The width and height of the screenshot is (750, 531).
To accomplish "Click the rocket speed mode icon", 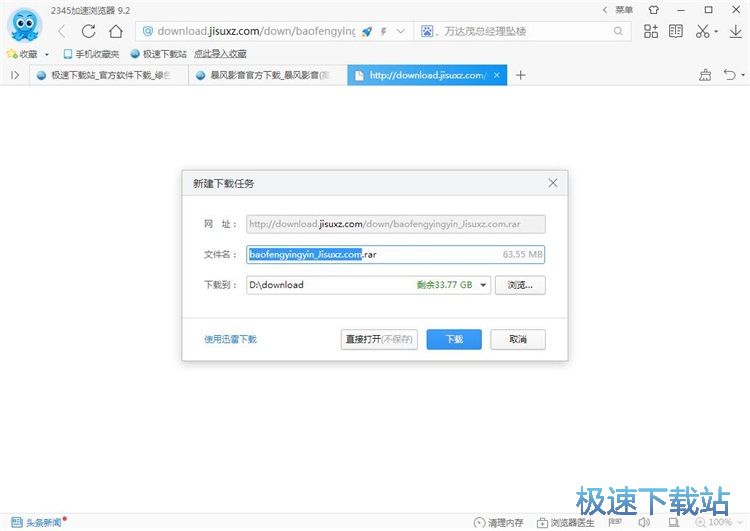I will 367,32.
